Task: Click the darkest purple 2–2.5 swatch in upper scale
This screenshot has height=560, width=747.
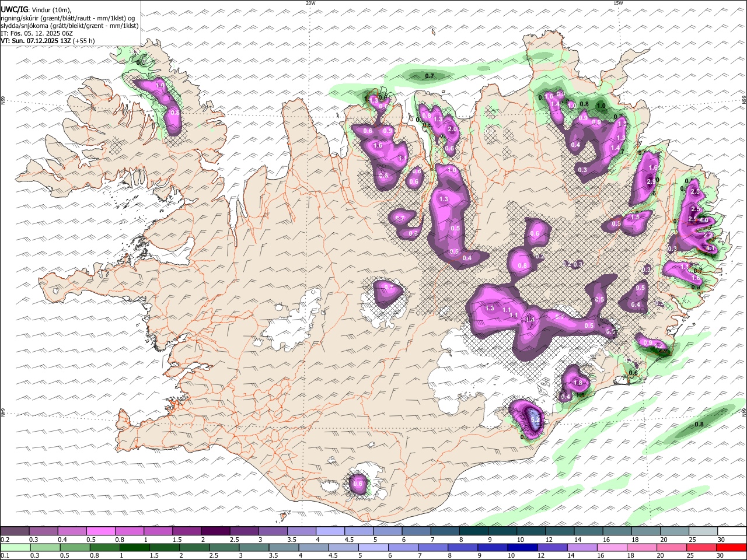Action: [x=215, y=531]
